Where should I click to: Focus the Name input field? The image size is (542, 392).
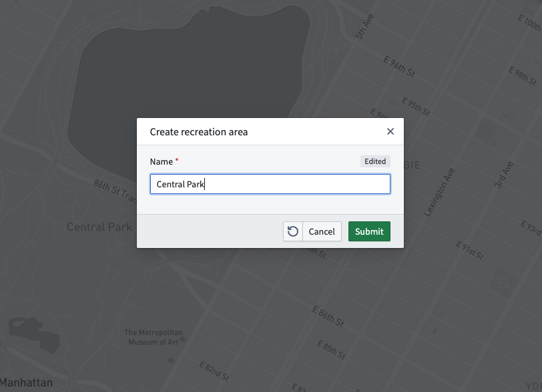270,184
